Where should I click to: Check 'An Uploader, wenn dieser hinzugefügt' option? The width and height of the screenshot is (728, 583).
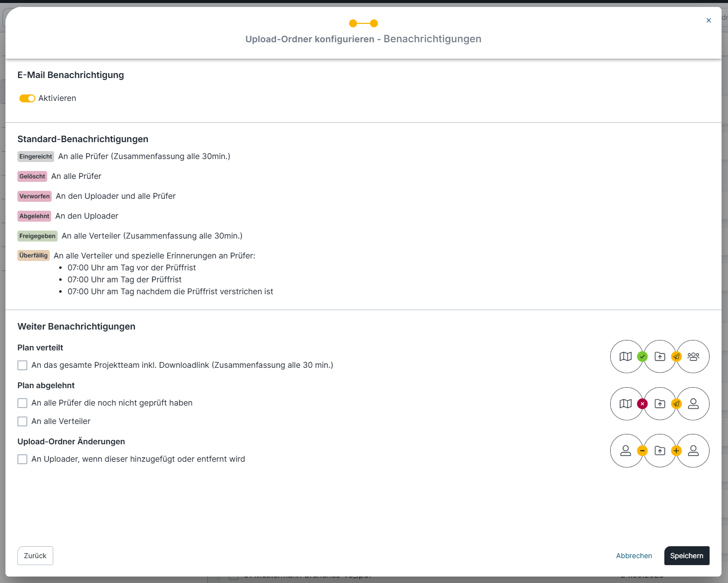click(22, 459)
